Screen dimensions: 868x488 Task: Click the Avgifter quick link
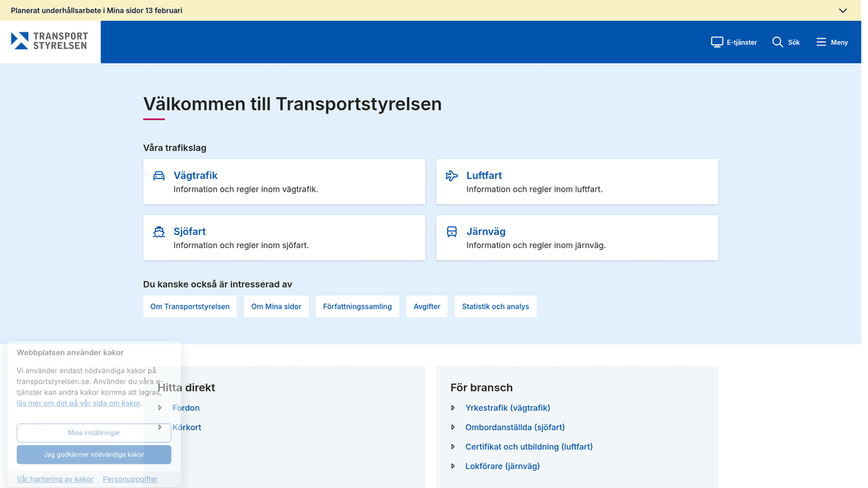point(427,306)
